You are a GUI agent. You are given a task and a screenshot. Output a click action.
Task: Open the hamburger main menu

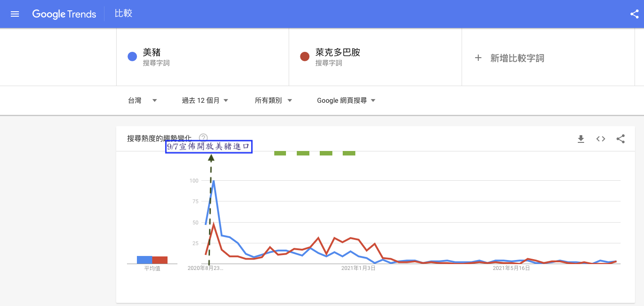coord(15,14)
